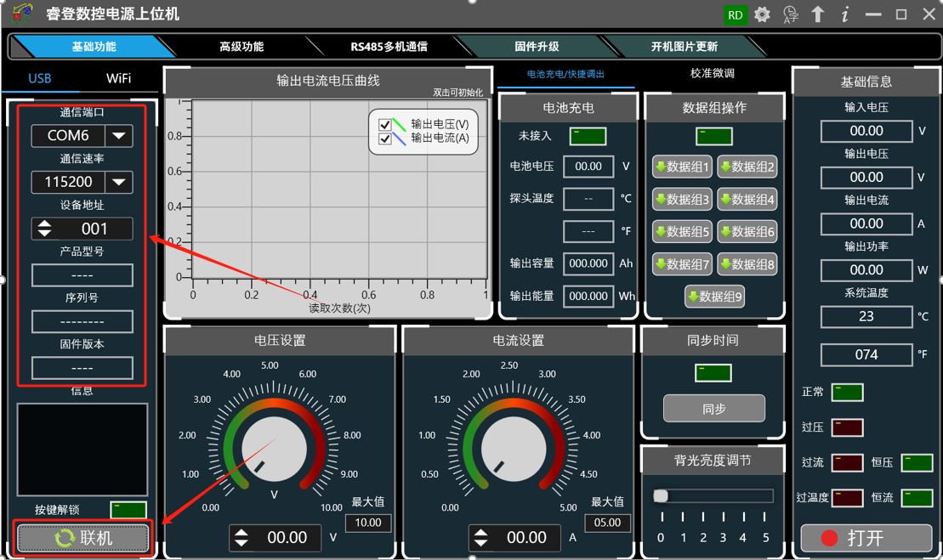Recall 数据组1
The width and height of the screenshot is (943, 560).
click(x=682, y=167)
